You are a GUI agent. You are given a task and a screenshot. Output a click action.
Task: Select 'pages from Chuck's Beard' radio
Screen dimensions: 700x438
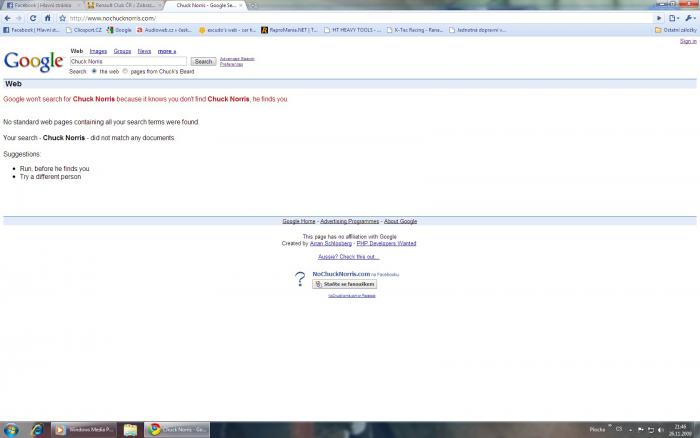point(126,71)
